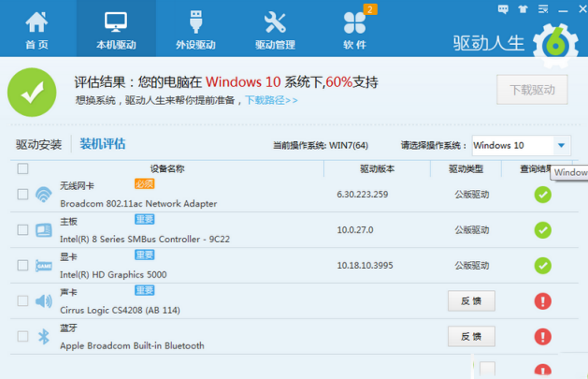Minimize the 驱动人生 window

tap(563, 10)
